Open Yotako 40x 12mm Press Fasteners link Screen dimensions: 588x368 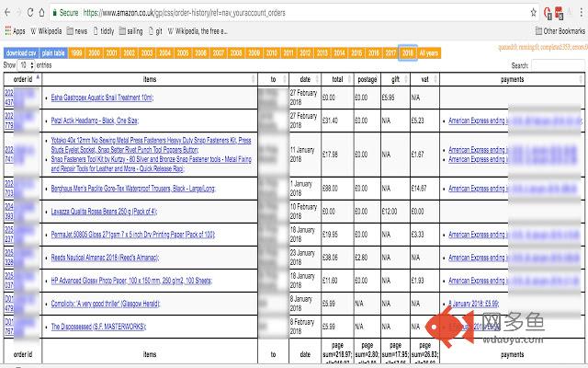click(x=151, y=145)
